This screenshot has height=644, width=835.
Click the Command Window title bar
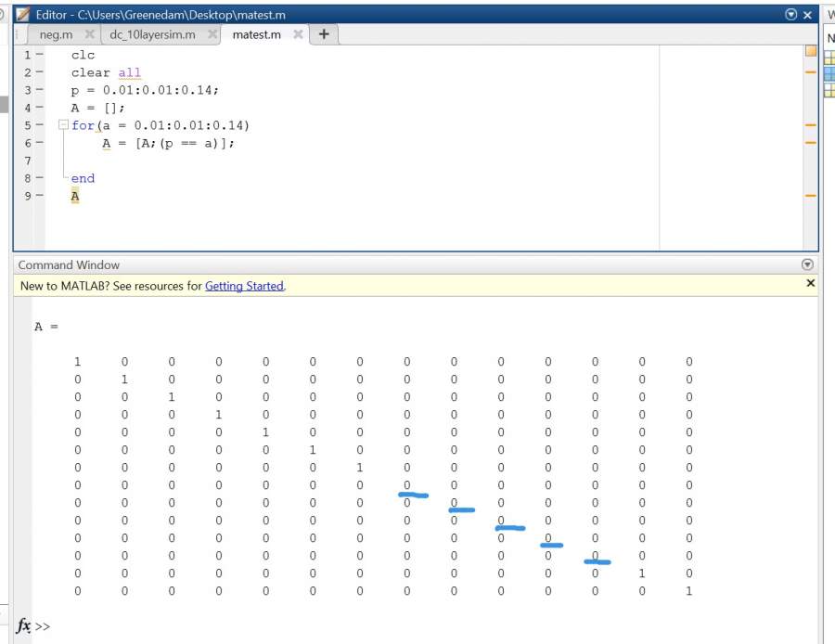click(x=416, y=264)
